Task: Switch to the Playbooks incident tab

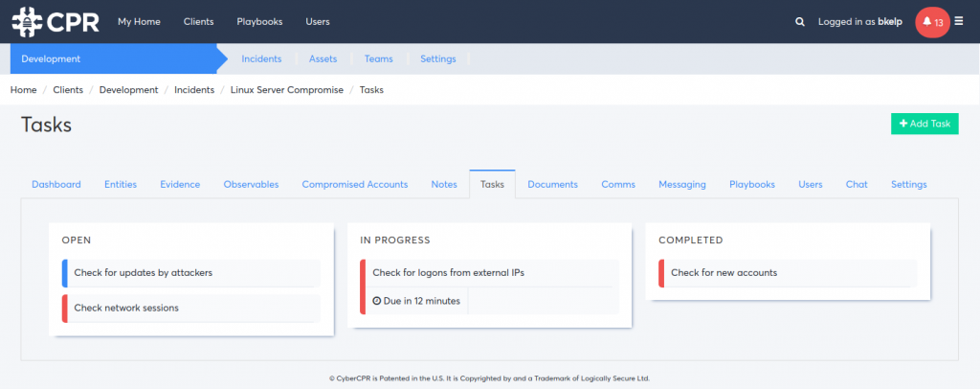Action: click(x=752, y=185)
